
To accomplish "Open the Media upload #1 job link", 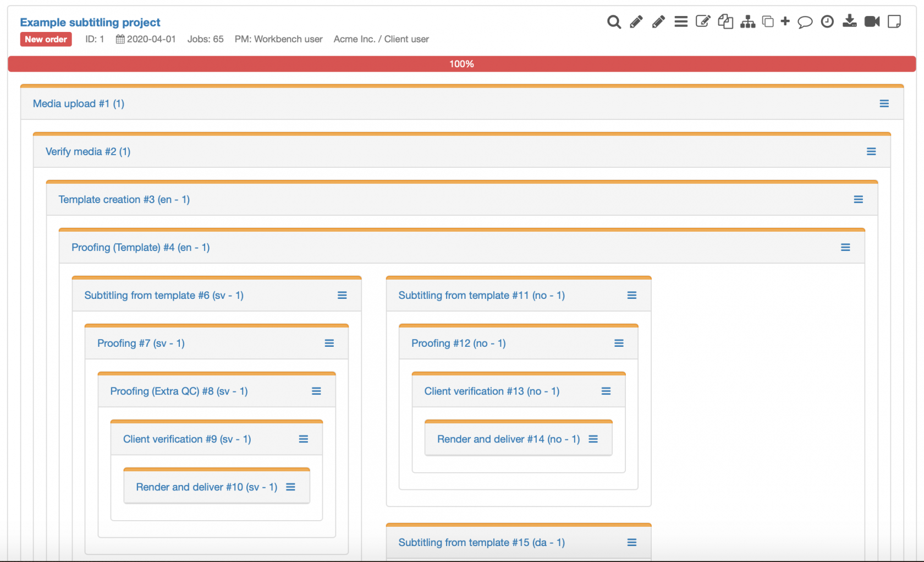I will click(79, 103).
